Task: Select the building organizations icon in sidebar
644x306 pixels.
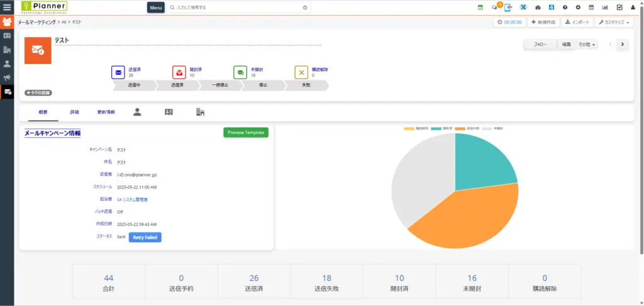Action: (7, 50)
